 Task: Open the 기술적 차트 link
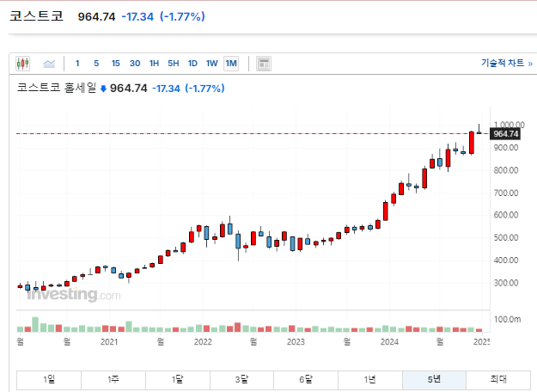[507, 63]
